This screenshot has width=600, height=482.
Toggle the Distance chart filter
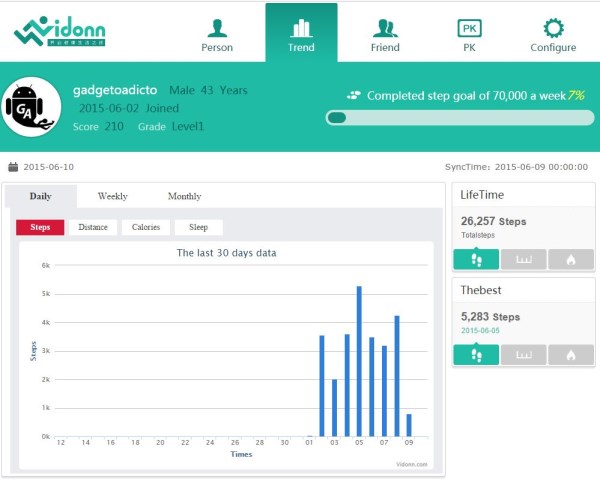[x=93, y=227]
